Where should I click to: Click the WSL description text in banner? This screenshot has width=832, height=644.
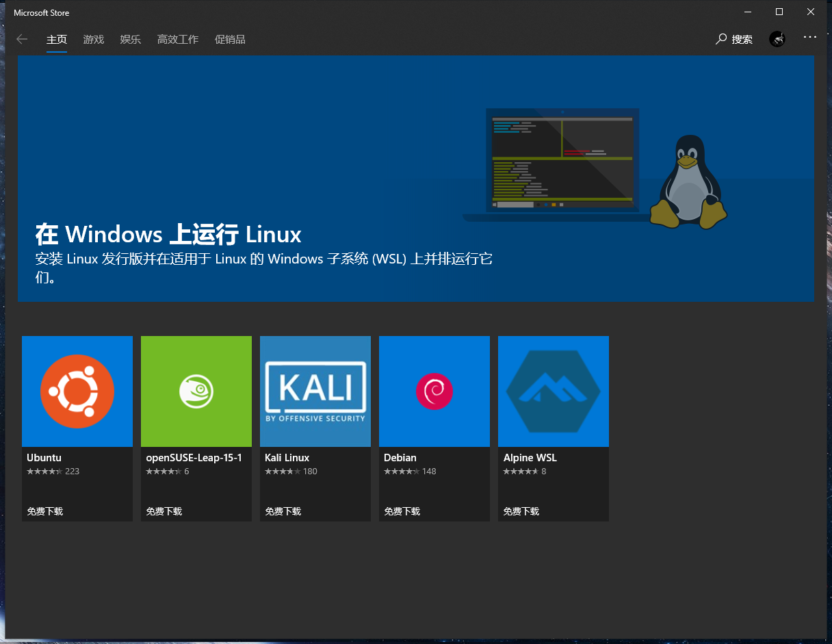263,268
